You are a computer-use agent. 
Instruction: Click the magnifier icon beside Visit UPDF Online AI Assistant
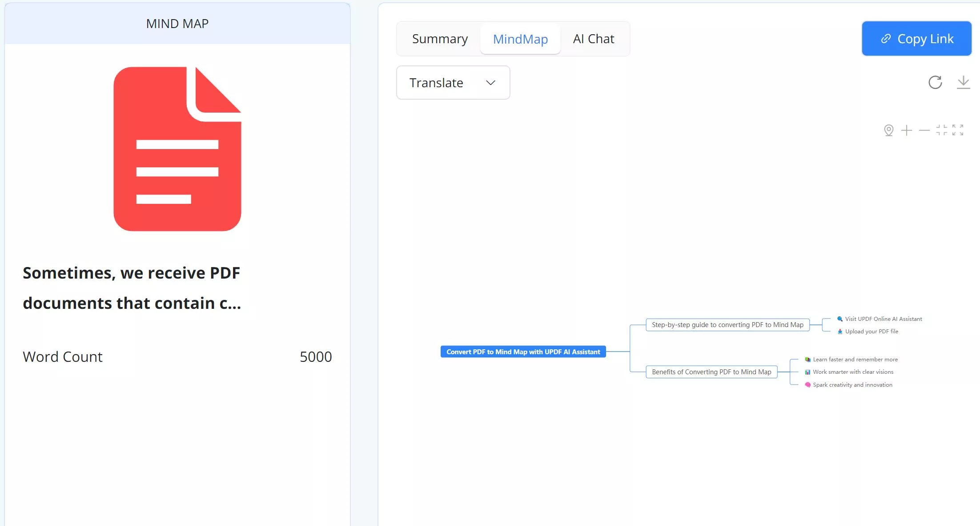[x=839, y=319]
